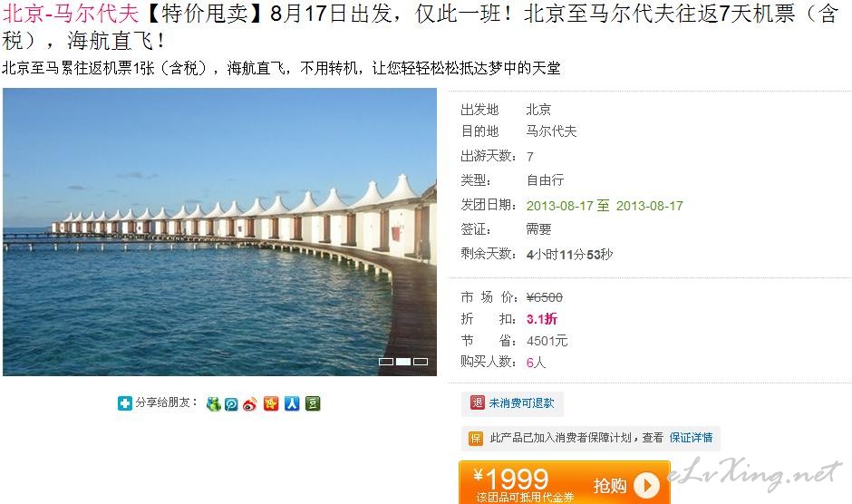Share to Tencent Weibo icon

click(231, 404)
